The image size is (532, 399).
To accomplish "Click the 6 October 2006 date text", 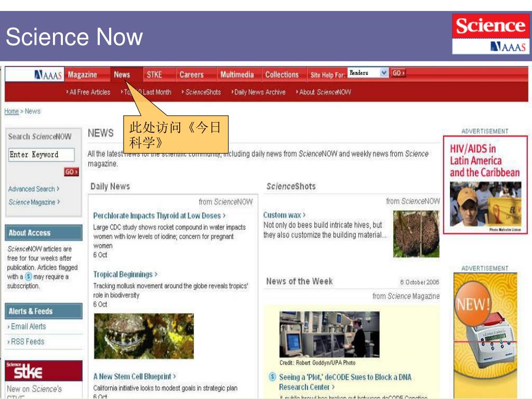I will pyautogui.click(x=419, y=282).
